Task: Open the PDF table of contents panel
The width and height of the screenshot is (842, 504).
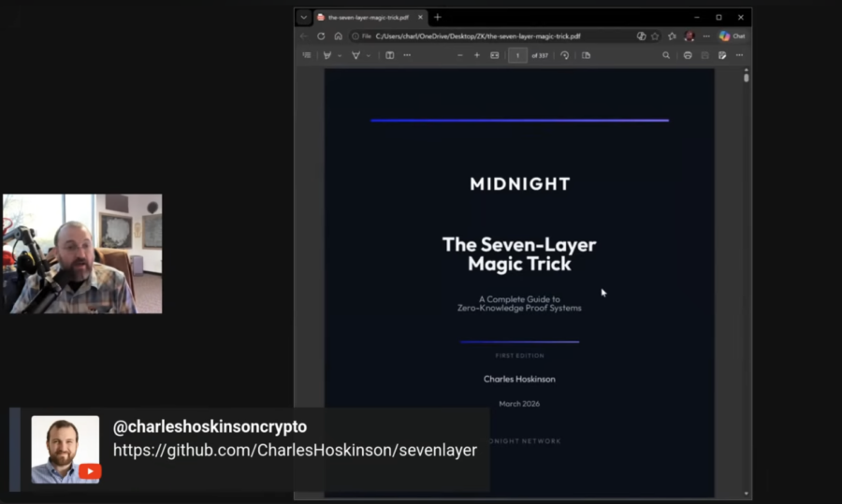Action: coord(306,55)
